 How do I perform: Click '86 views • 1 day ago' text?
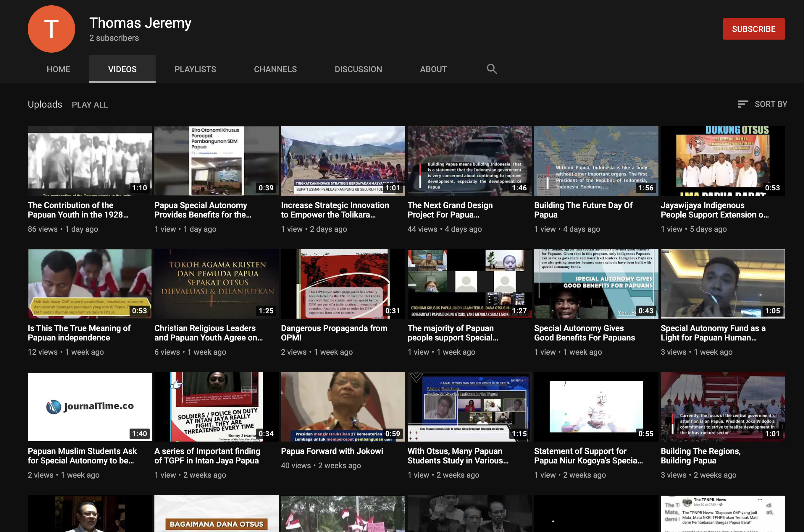point(63,229)
